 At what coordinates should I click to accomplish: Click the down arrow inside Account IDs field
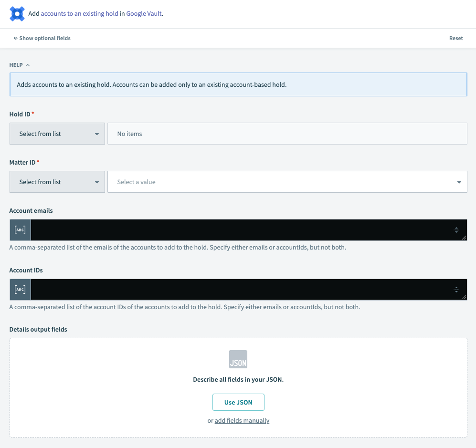(x=457, y=292)
